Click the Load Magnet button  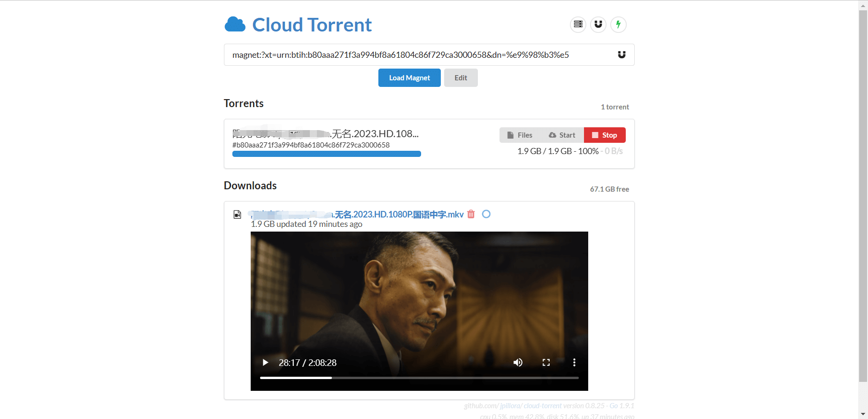pyautogui.click(x=409, y=78)
